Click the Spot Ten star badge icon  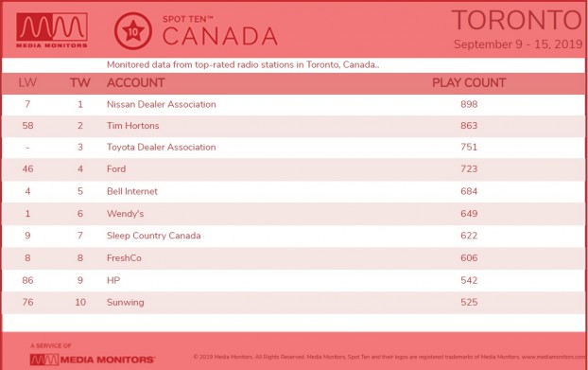133,31
